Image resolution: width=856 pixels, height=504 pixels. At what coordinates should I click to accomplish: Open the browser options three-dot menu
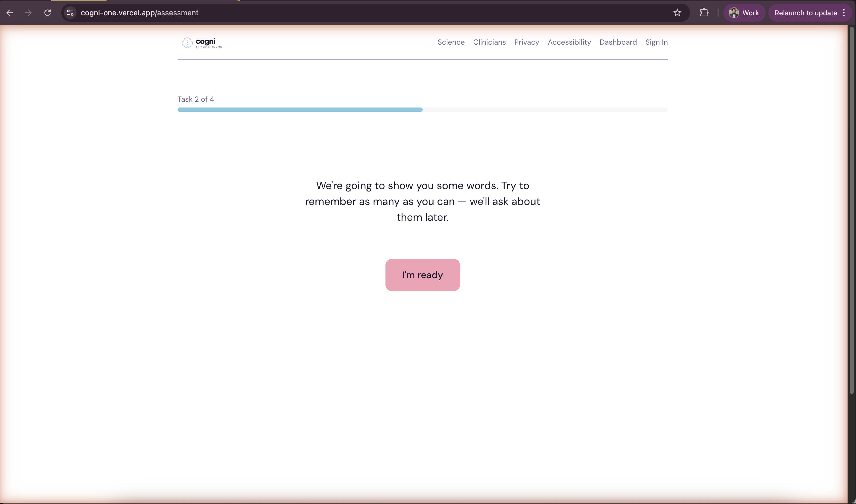coord(845,13)
